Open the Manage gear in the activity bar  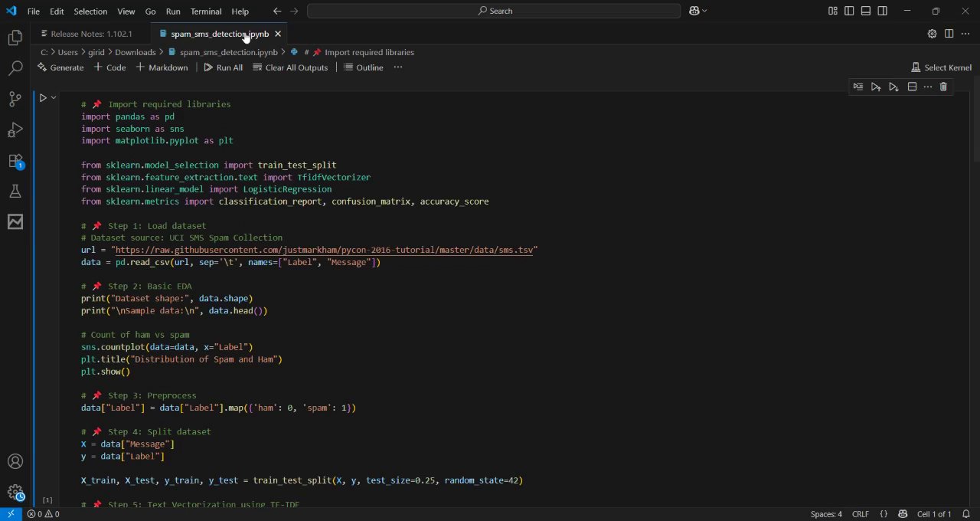click(x=15, y=493)
